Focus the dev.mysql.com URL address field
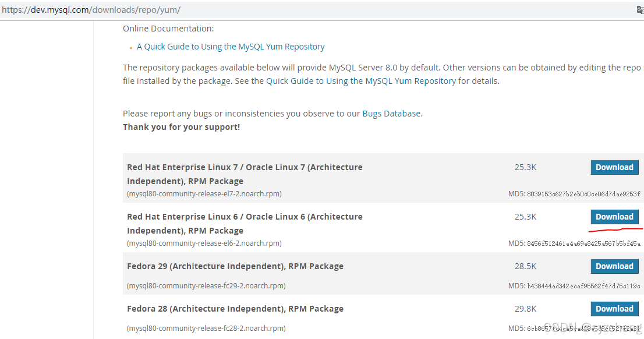The width and height of the screenshot is (644, 339). [x=233, y=9]
